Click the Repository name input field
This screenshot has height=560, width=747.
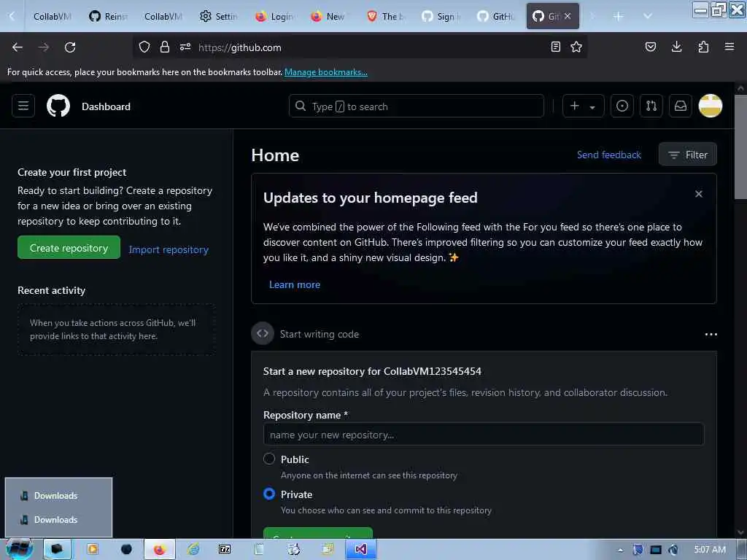[x=484, y=435]
